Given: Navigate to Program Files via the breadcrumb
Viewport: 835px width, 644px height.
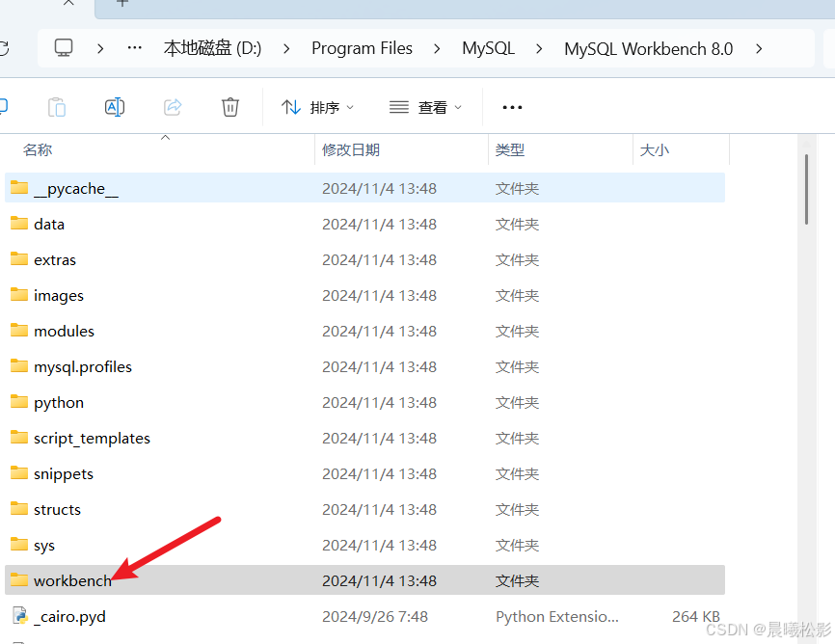Looking at the screenshot, I should [x=362, y=48].
